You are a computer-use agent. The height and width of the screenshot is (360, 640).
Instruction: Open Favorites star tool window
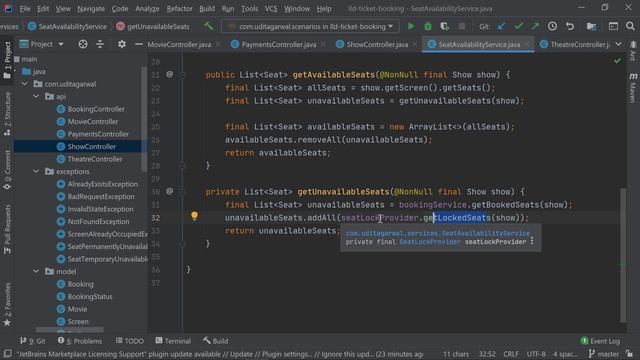click(7, 305)
